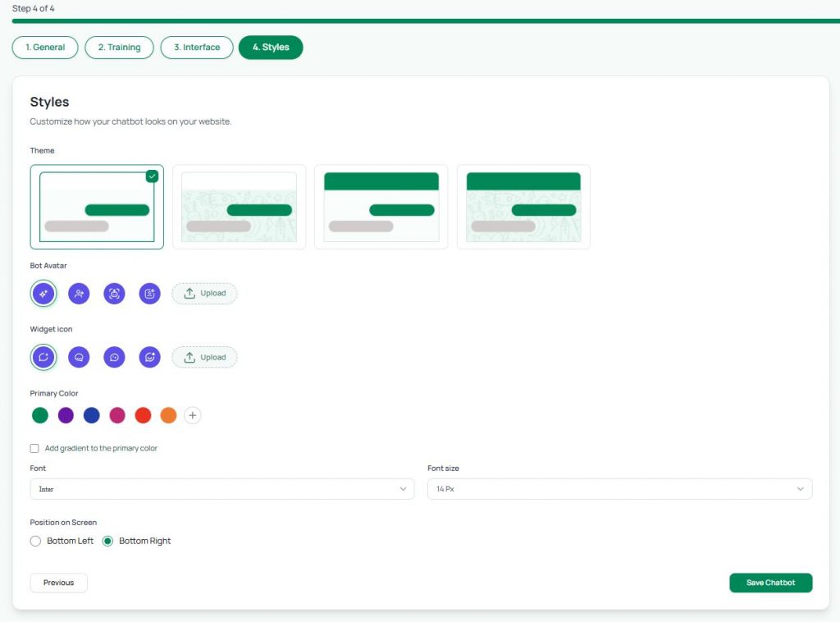Select the theme with green header and pattern
This screenshot has width=840, height=622.
(523, 207)
